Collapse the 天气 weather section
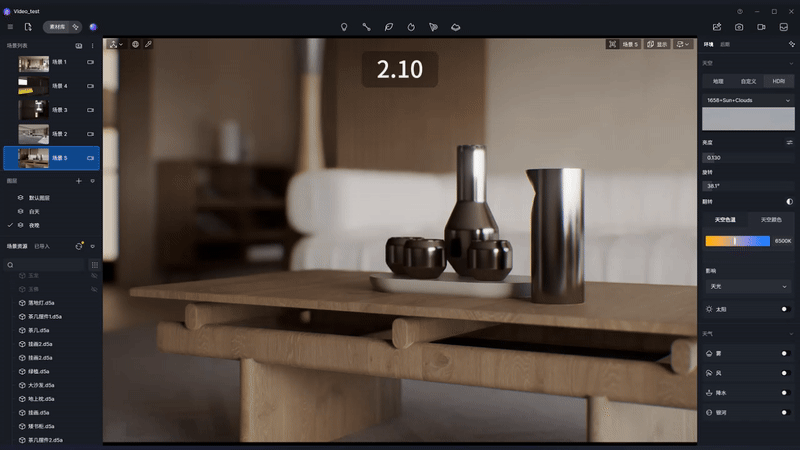 [790, 333]
